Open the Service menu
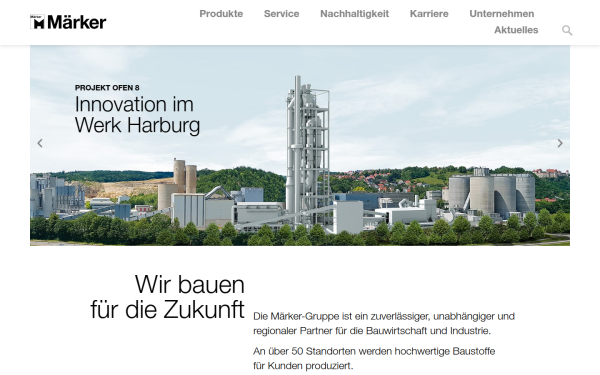Viewport: 600px width, 375px height. pos(282,14)
